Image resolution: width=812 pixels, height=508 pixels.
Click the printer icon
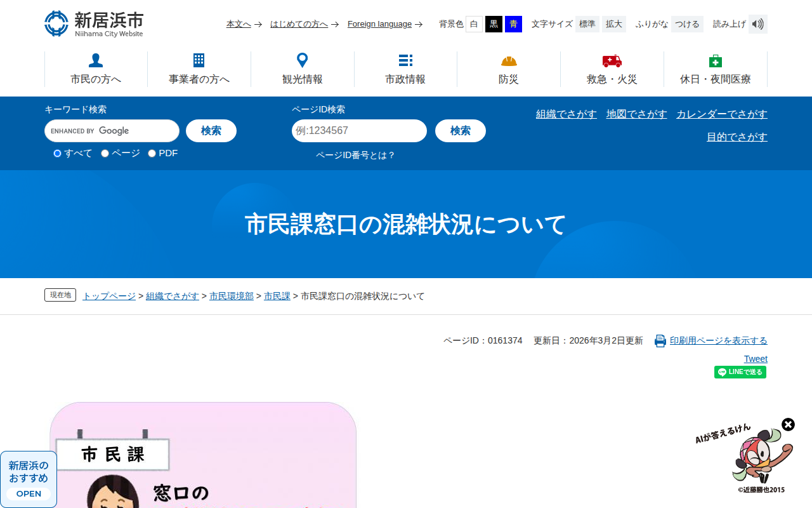pos(660,341)
